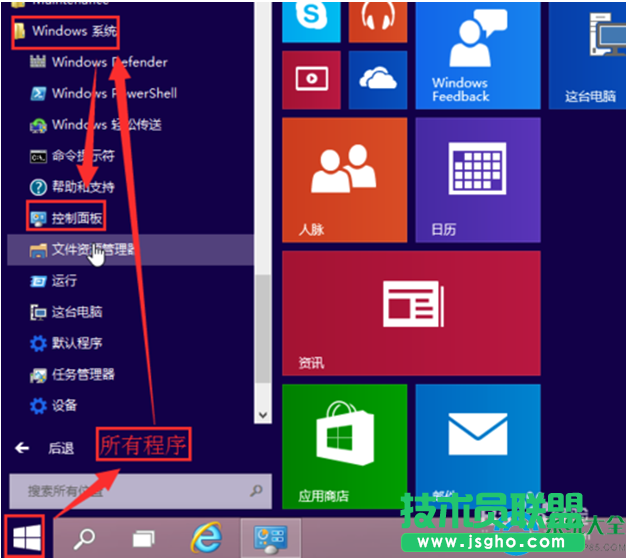This screenshot has width=628, height=558.
Task: Launch Internet Explorer from the taskbar
Action: pos(207,537)
